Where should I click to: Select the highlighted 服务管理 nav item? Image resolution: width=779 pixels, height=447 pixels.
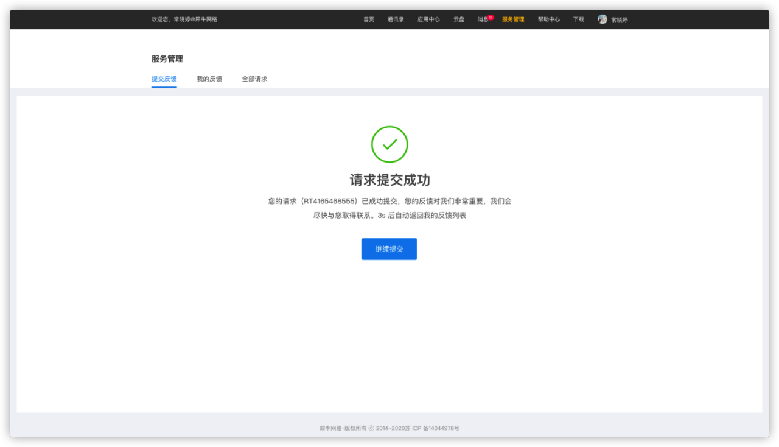click(513, 19)
